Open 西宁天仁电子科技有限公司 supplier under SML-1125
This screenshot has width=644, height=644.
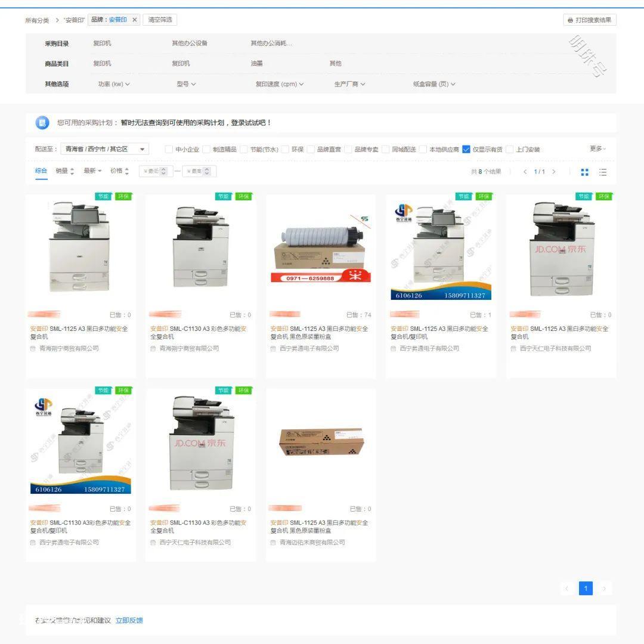[555, 348]
